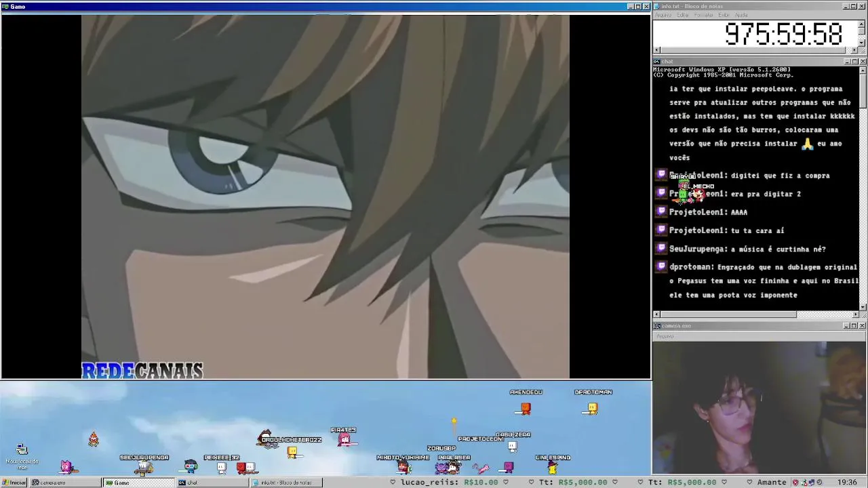868x488 pixels.
Task: Click the Amante ticker label
Action: tap(772, 483)
